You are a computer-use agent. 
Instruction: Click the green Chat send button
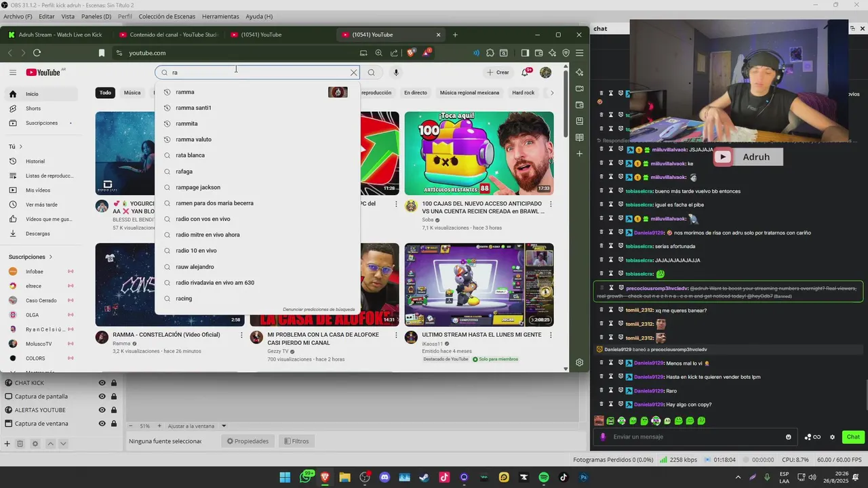coord(853,437)
